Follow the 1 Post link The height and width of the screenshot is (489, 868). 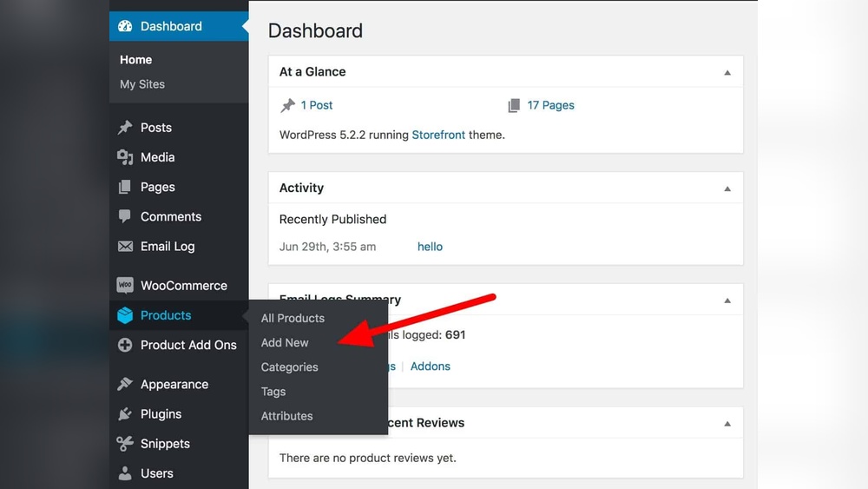(x=317, y=105)
